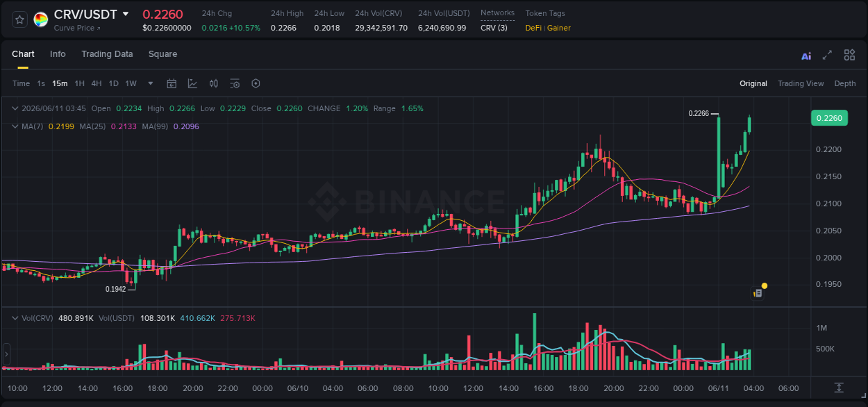Click the 06/10 date on time axis

297,388
